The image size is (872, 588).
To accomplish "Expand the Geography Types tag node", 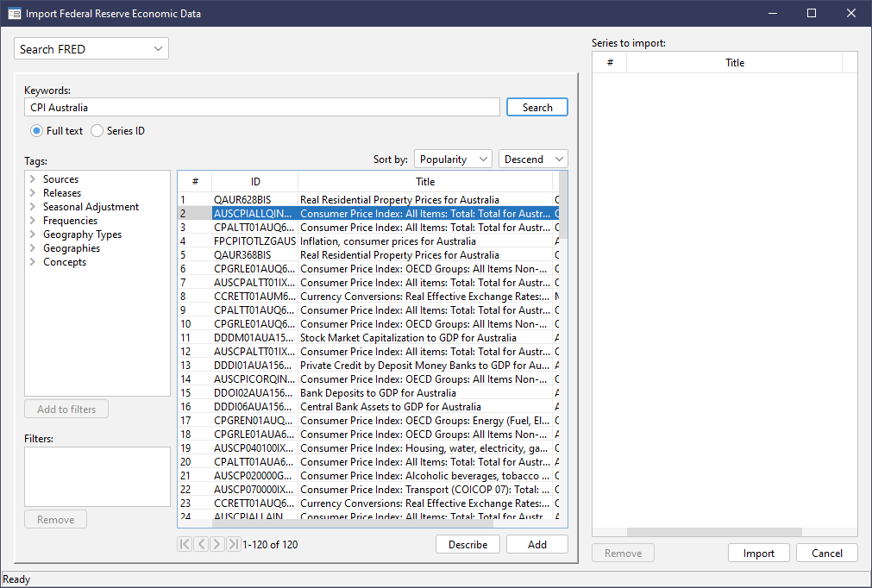I will (32, 235).
